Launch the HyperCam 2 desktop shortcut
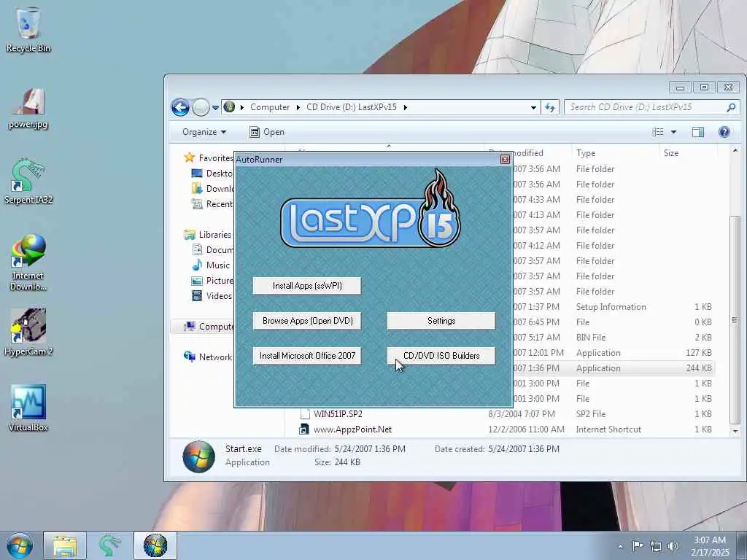Screen dimensions: 747x560 [28, 332]
